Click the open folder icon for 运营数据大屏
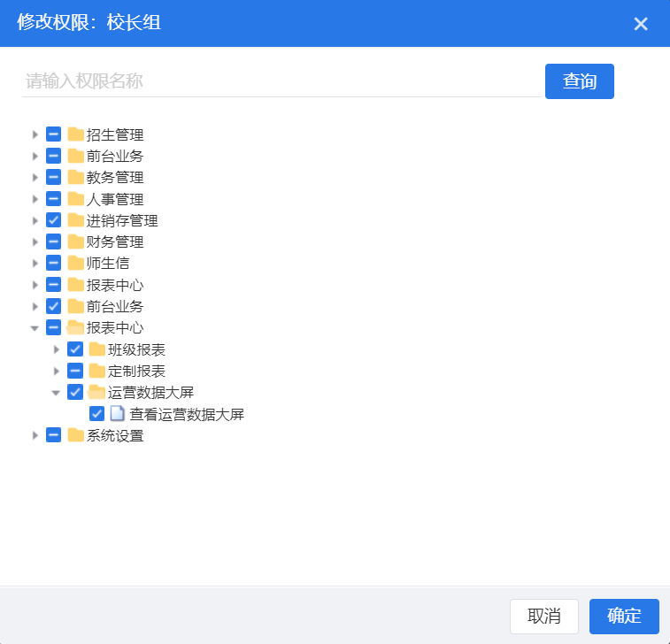 96,392
